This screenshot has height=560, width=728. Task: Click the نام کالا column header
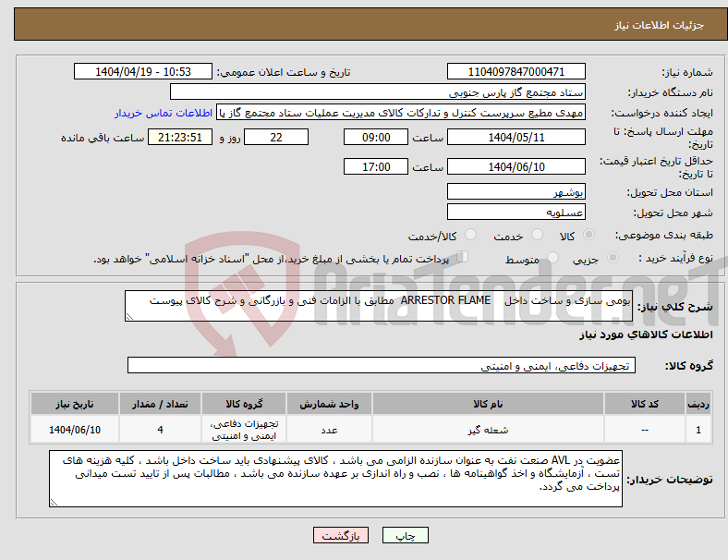click(x=488, y=404)
